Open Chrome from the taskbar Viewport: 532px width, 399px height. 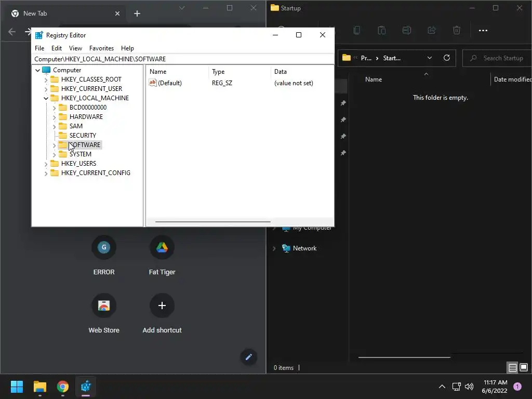[x=62, y=387]
